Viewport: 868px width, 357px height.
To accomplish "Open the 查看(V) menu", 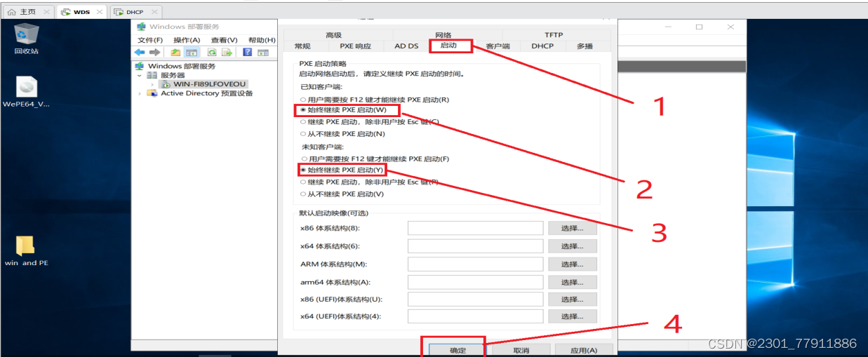I will (x=224, y=40).
